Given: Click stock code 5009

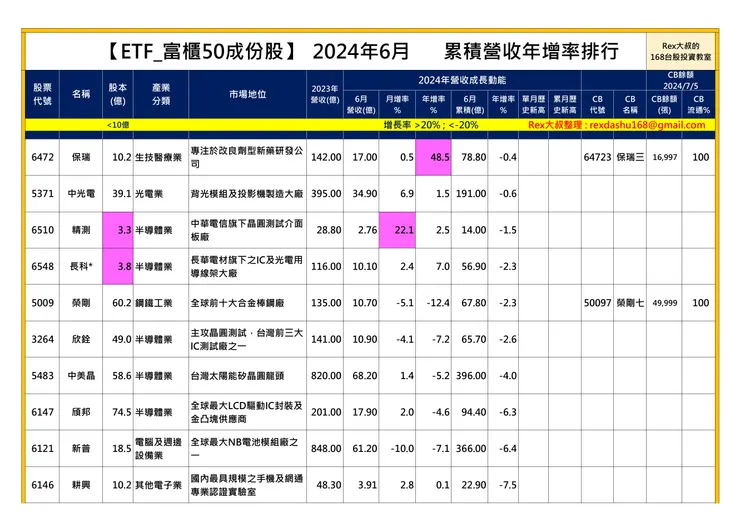Looking at the screenshot, I should point(42,303).
